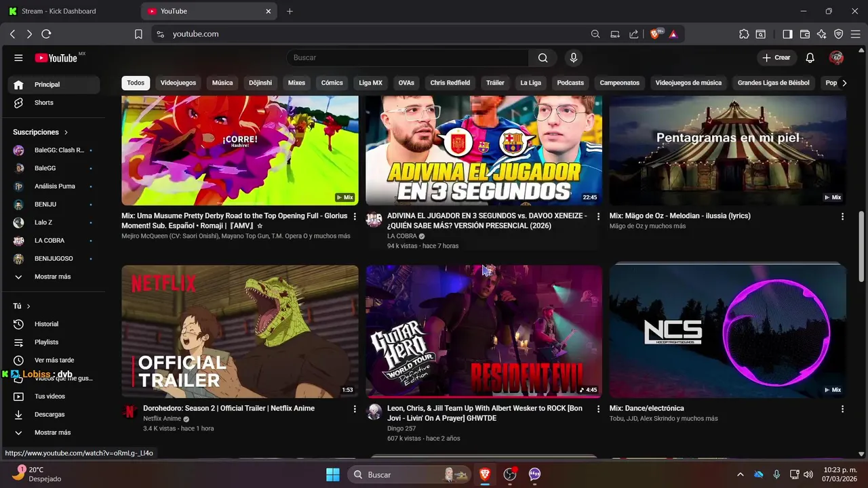Open the Brave Shields lion icon

tap(656, 34)
